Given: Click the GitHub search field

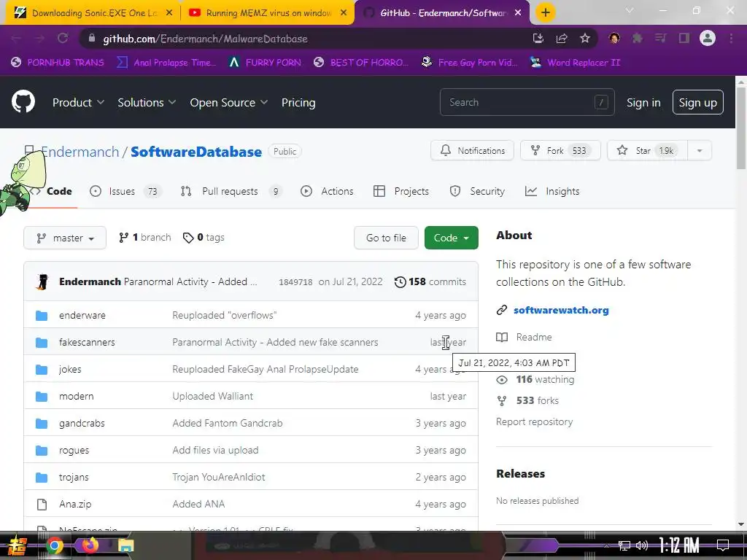Looking at the screenshot, I should [x=527, y=102].
